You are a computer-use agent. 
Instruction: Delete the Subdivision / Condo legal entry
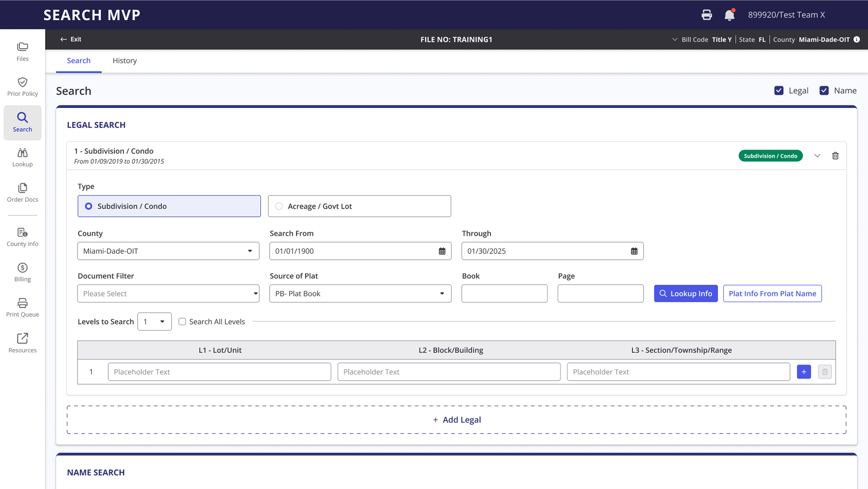tap(835, 156)
